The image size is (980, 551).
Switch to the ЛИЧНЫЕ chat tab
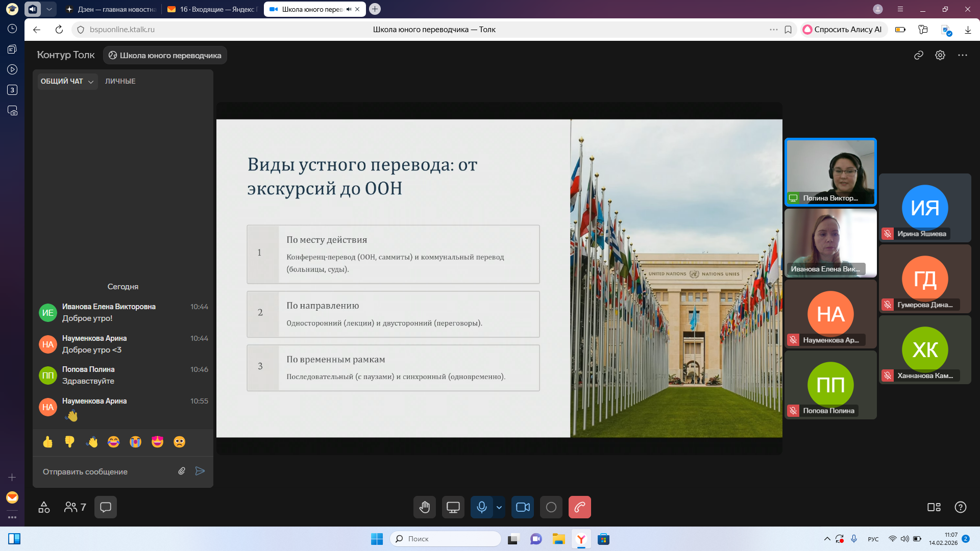tap(120, 81)
